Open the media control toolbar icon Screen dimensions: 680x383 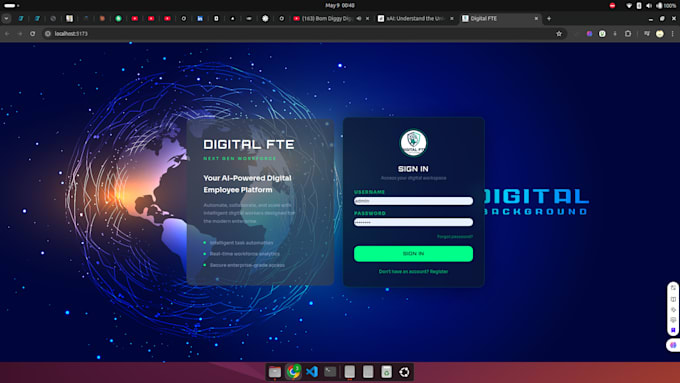(x=647, y=33)
